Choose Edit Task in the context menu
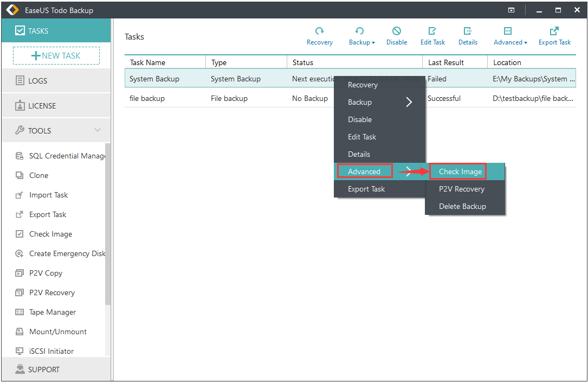The width and height of the screenshot is (588, 382). click(x=379, y=137)
